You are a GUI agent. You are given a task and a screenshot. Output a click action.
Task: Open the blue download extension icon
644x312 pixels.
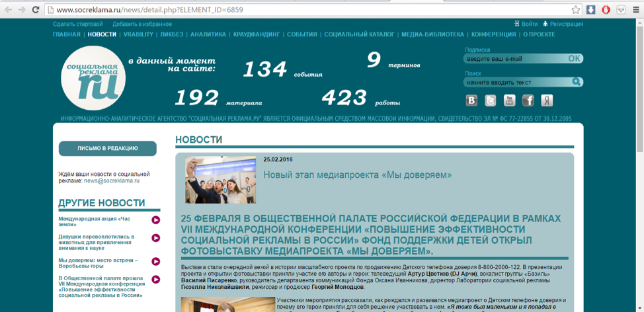(x=590, y=9)
